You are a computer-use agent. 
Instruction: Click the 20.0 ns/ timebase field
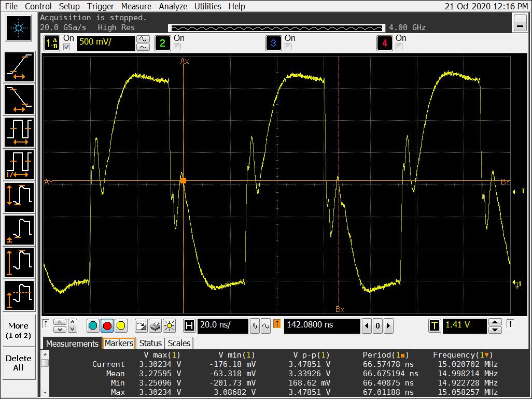[222, 326]
